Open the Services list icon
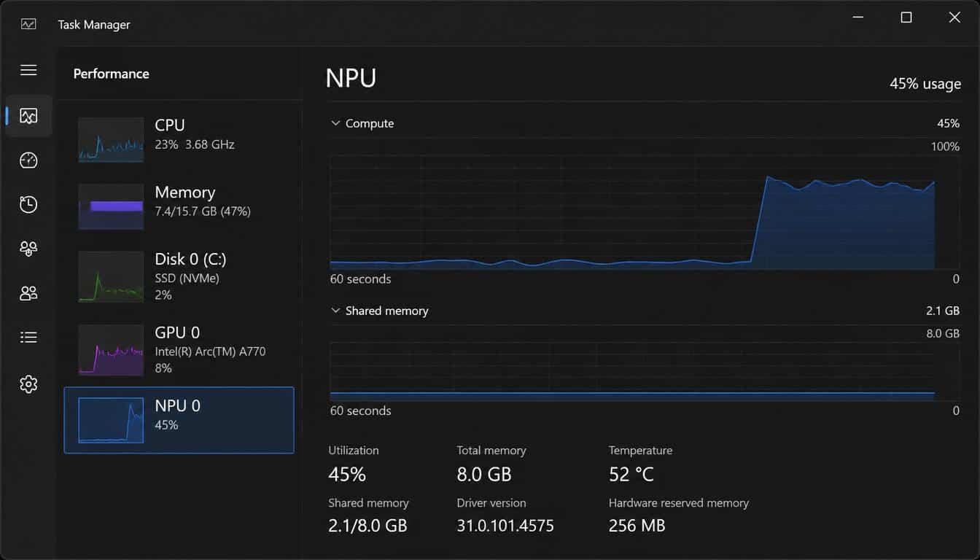The width and height of the screenshot is (980, 560). tap(28, 337)
